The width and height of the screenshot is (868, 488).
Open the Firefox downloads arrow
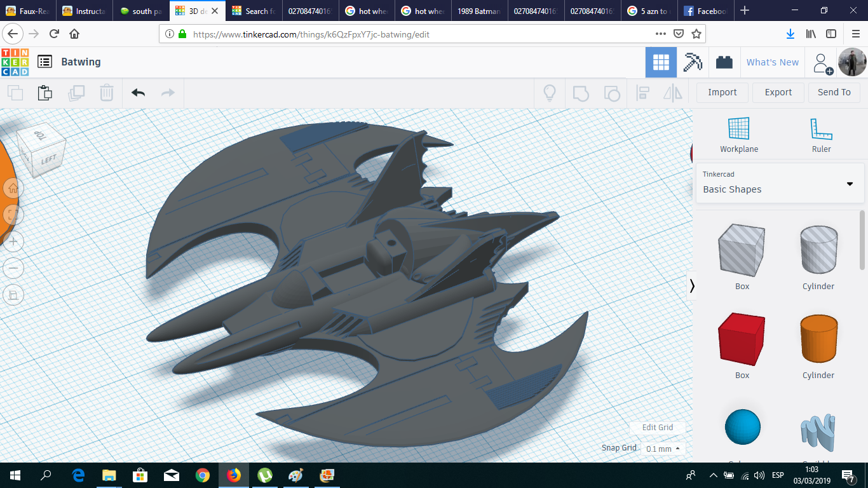(x=790, y=34)
